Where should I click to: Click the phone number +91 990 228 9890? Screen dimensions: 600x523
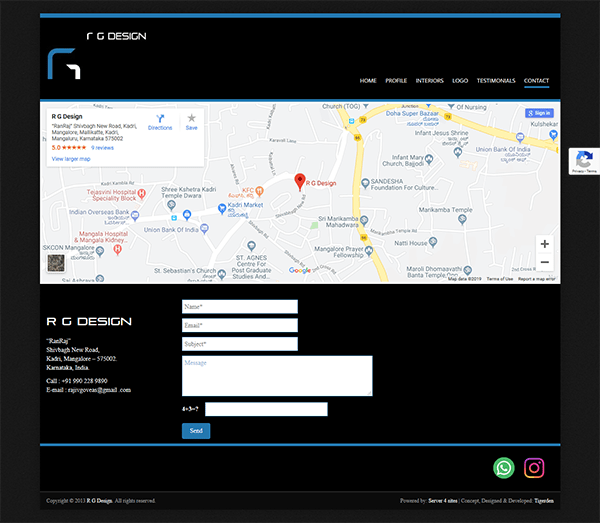[x=85, y=381]
